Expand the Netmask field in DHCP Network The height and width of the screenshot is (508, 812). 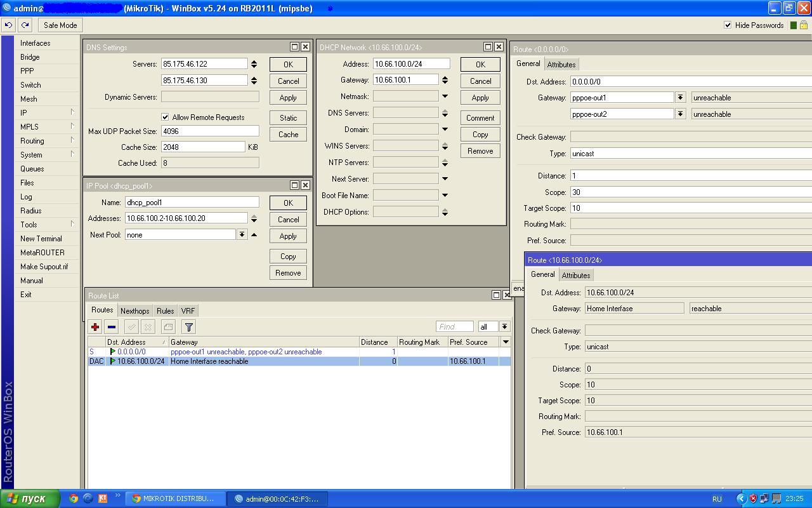pos(445,97)
